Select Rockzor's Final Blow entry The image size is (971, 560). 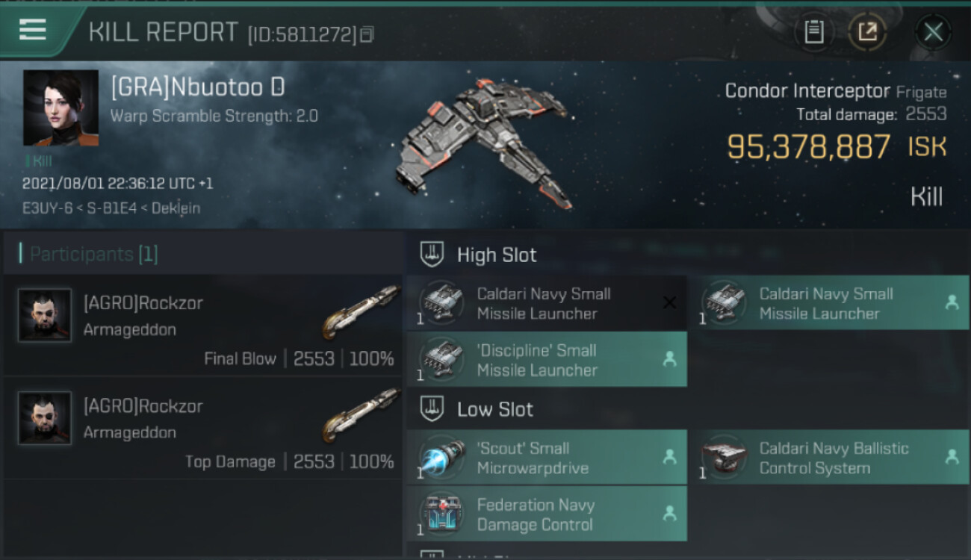pyautogui.click(x=203, y=325)
